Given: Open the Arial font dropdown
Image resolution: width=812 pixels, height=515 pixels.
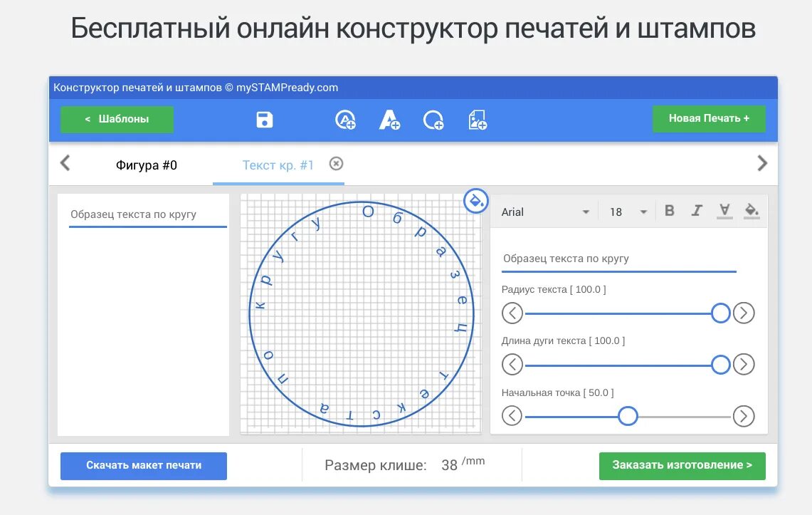Looking at the screenshot, I should [x=545, y=212].
